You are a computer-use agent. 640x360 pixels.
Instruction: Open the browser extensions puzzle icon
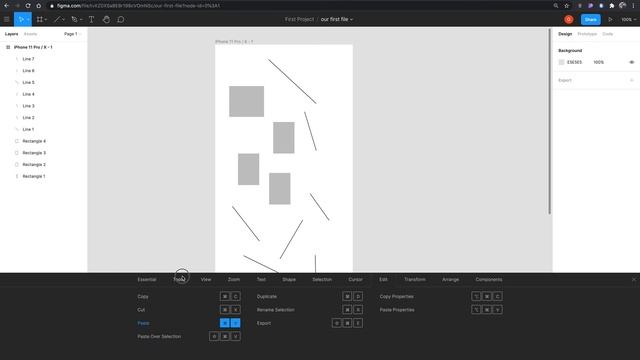(x=611, y=6)
